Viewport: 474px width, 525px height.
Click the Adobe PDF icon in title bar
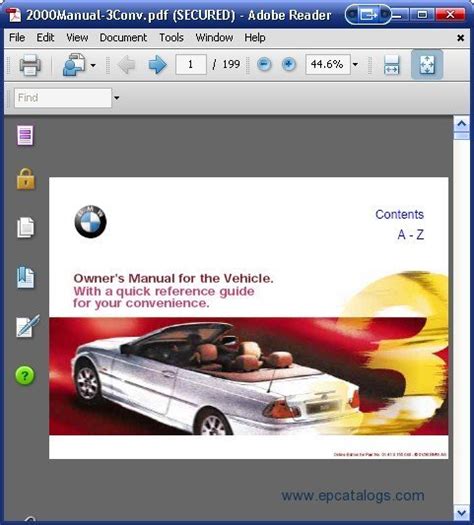pos(14,15)
